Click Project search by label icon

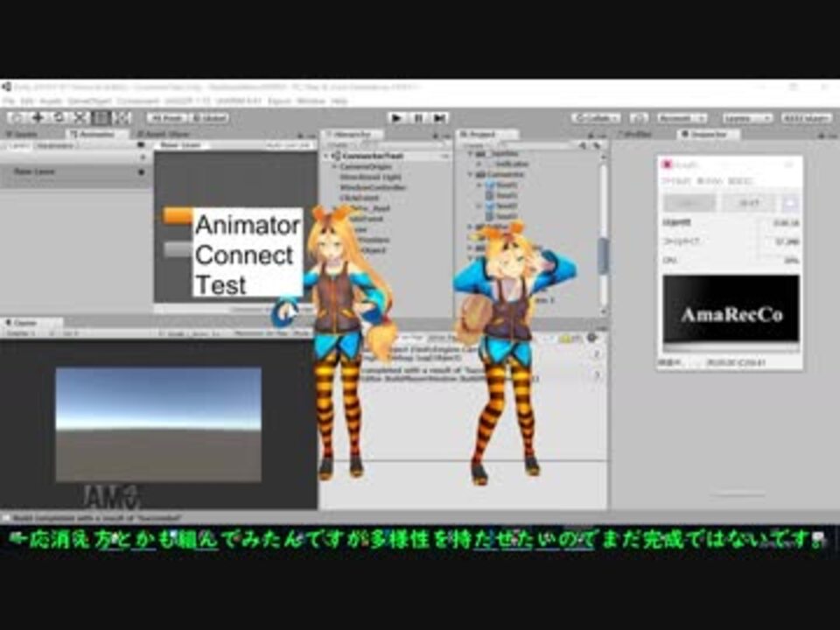click(596, 145)
